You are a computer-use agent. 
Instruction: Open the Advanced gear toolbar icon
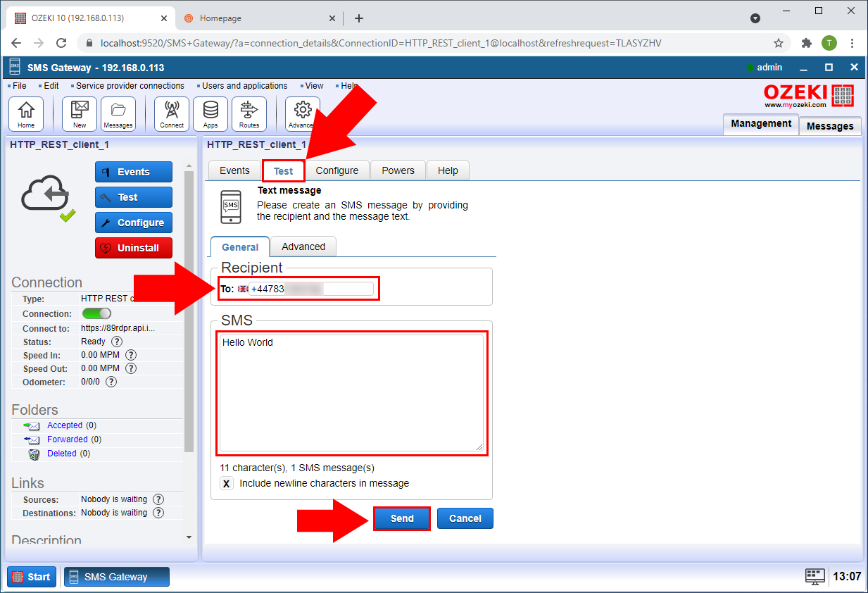[303, 114]
